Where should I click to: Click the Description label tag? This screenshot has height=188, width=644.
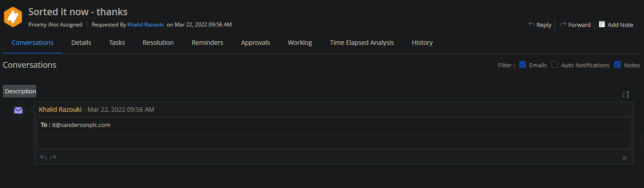tap(20, 91)
